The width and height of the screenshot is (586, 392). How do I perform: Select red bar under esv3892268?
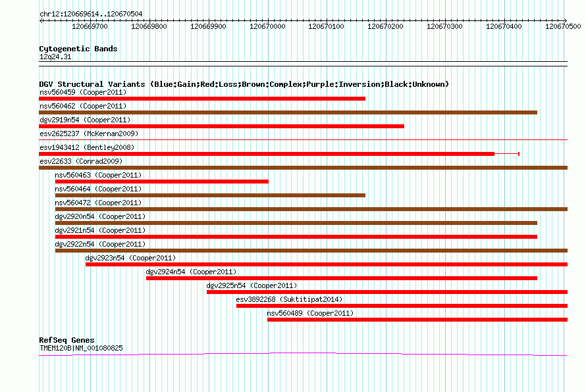point(402,306)
